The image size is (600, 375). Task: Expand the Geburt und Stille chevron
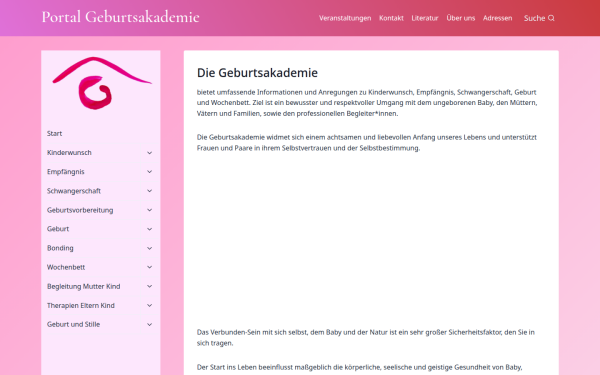(150, 324)
